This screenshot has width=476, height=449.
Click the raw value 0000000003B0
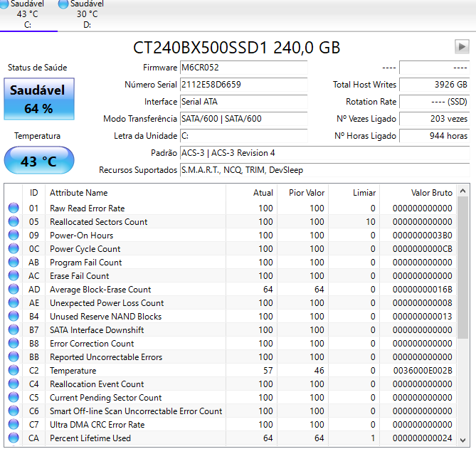coord(423,236)
